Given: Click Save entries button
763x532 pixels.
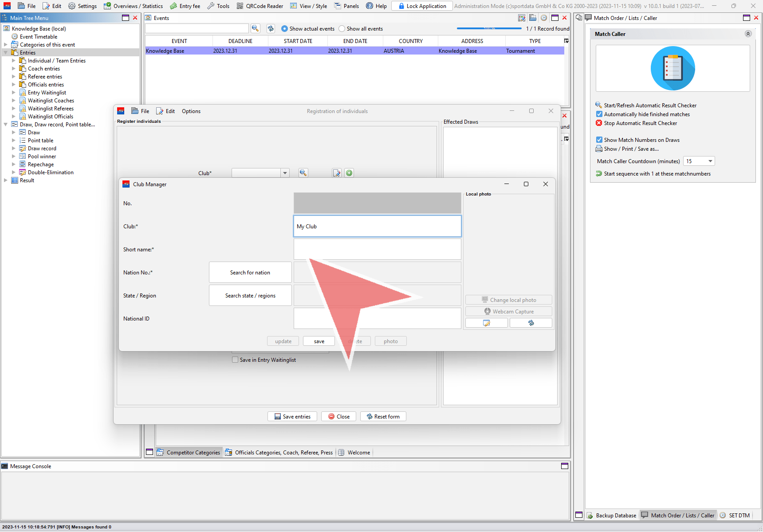Looking at the screenshot, I should [292, 417].
